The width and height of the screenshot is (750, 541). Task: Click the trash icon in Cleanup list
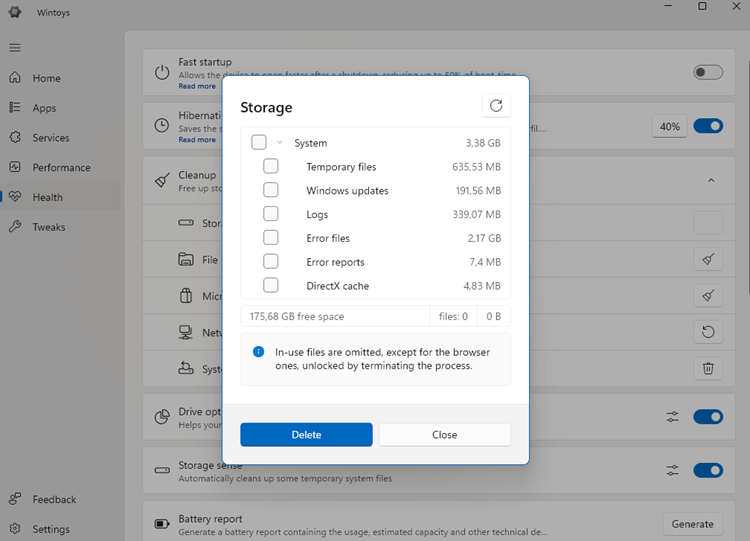point(708,368)
